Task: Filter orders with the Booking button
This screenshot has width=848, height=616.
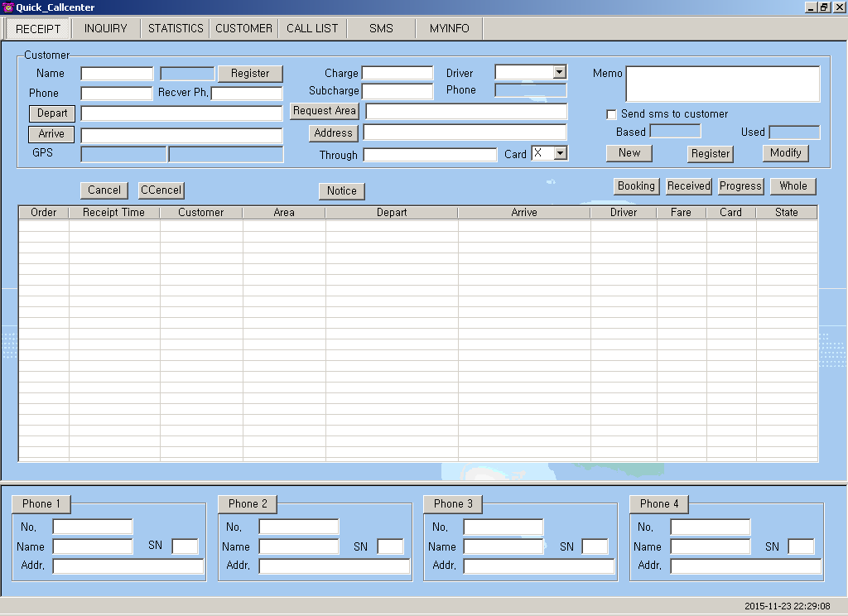Action: tap(636, 186)
